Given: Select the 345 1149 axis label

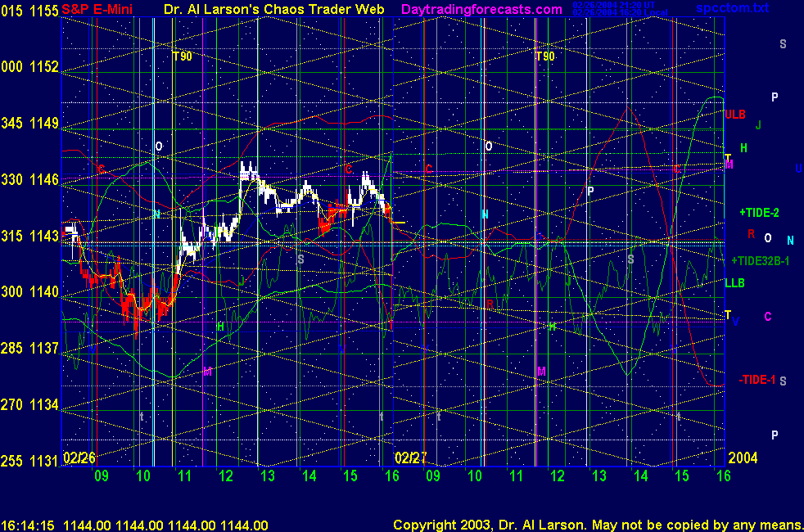Looking at the screenshot, I should point(29,123).
